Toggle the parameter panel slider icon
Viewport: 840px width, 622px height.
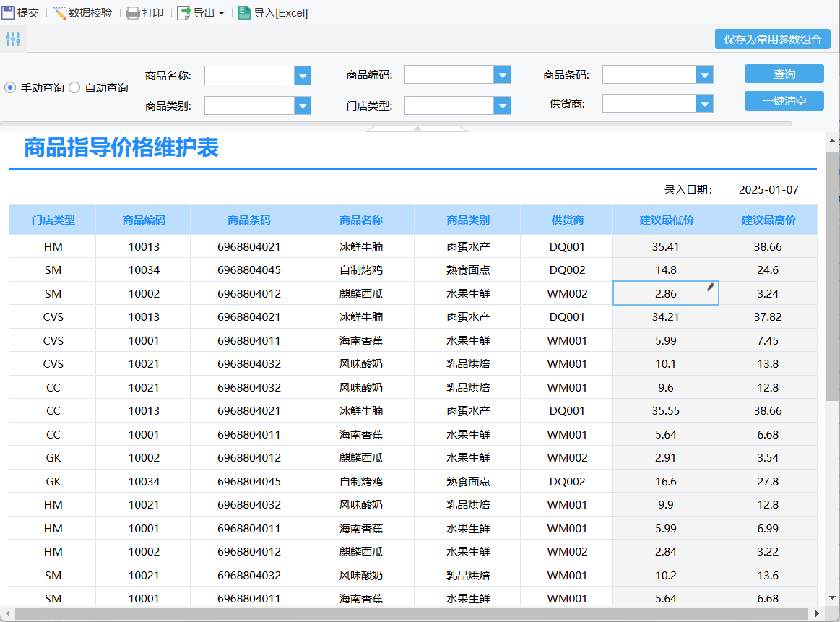pos(13,39)
